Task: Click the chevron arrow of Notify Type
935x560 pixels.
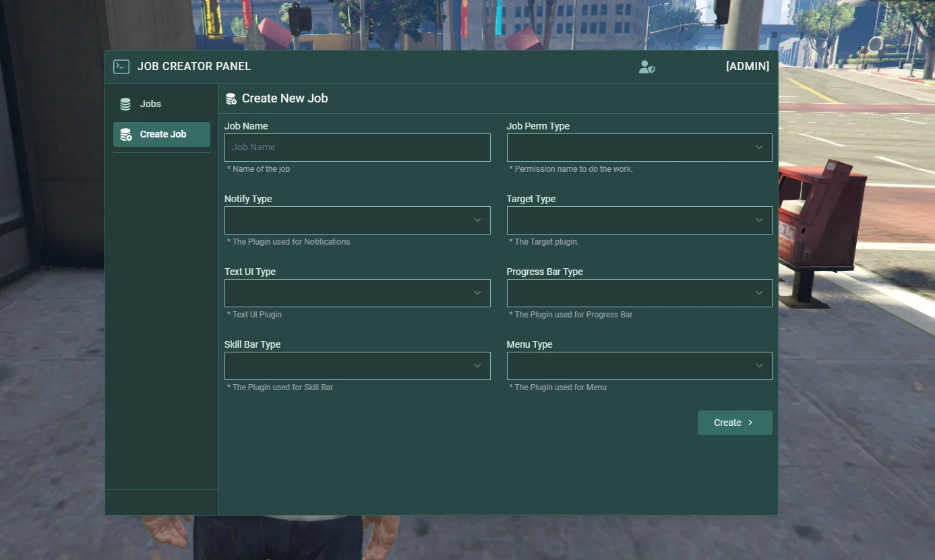Action: click(x=477, y=220)
